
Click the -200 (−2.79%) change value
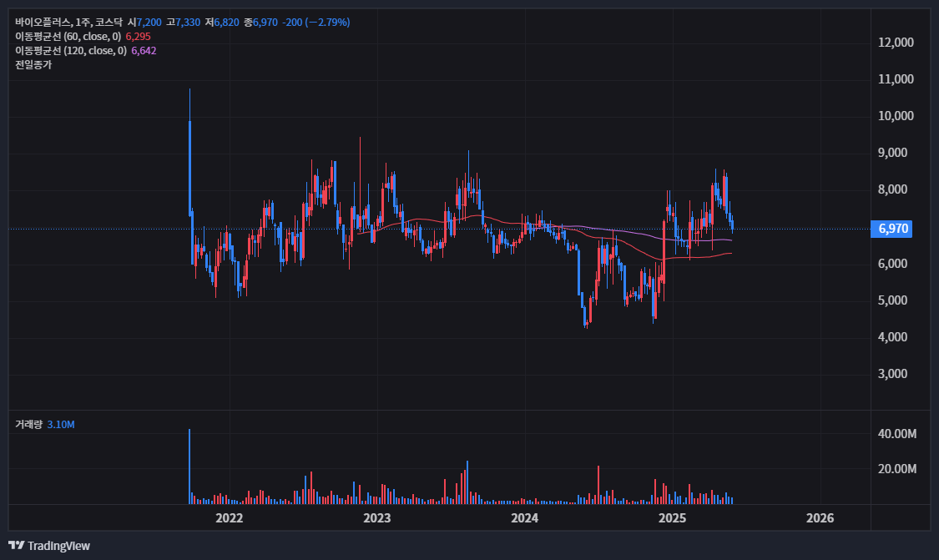316,23
